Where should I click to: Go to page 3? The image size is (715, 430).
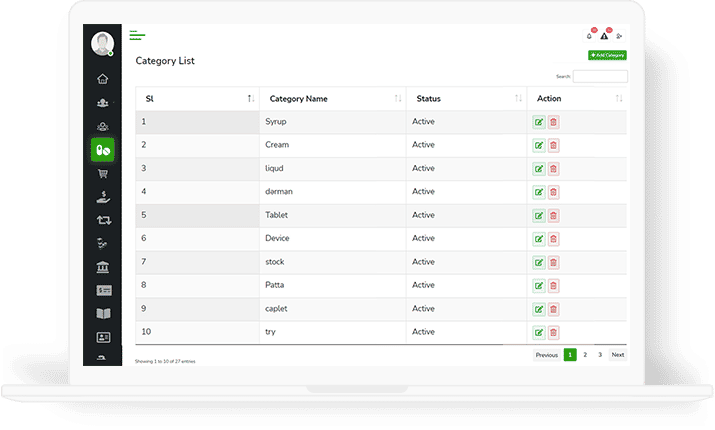(x=600, y=355)
